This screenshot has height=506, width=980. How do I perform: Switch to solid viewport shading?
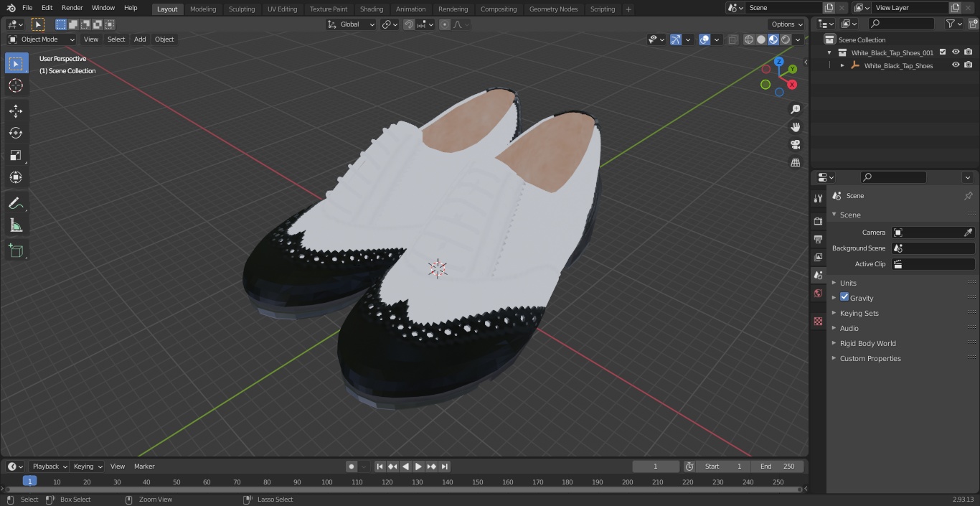point(760,39)
